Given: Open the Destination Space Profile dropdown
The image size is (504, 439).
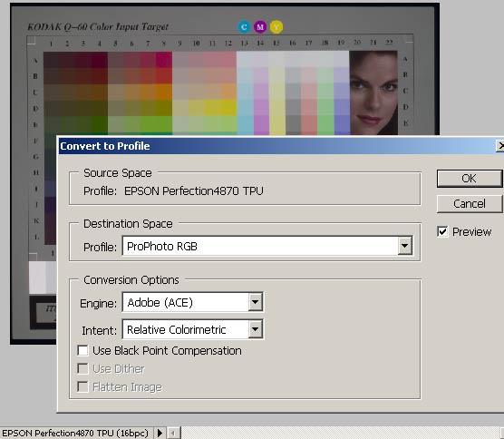Looking at the screenshot, I should point(404,246).
